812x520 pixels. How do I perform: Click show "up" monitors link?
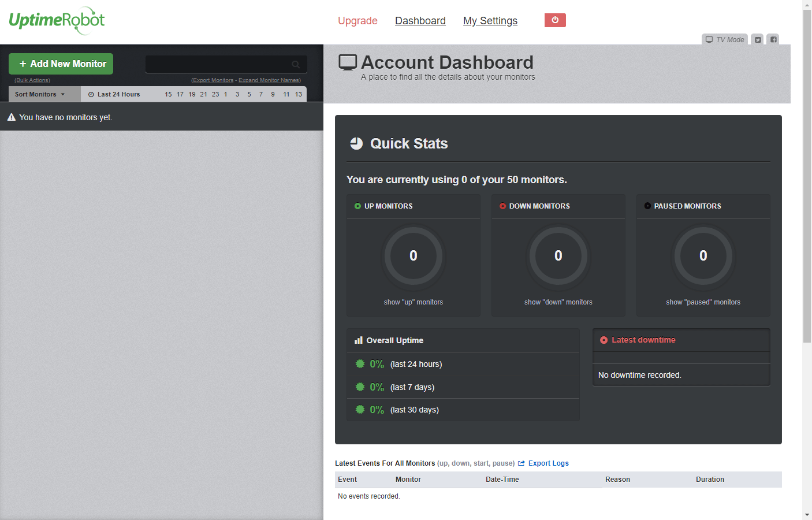coord(414,302)
